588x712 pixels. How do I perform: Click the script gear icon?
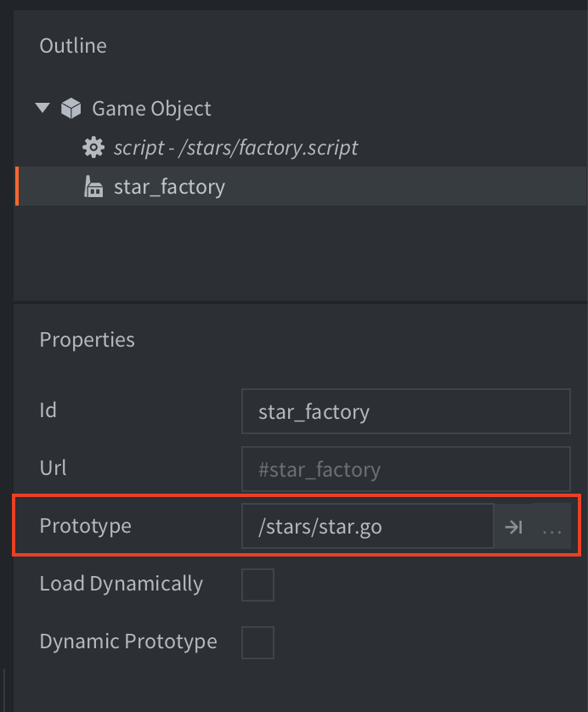tap(93, 148)
